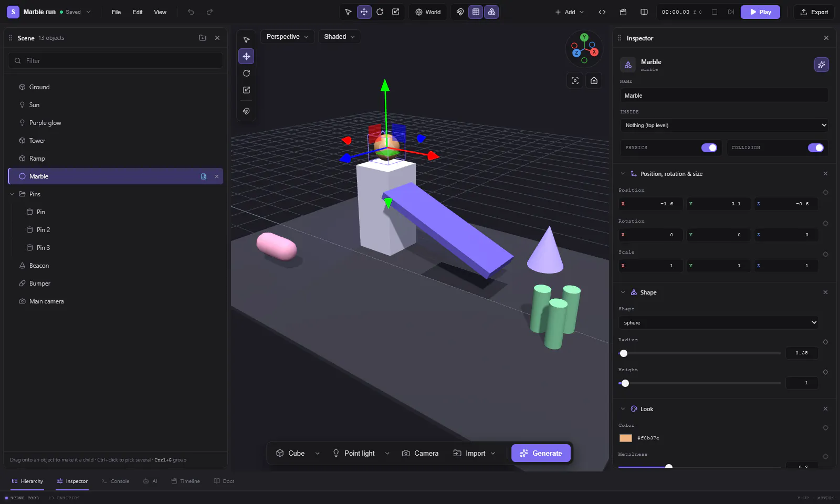Add a Camera from bottom toolbar
840x504 pixels.
click(x=420, y=454)
